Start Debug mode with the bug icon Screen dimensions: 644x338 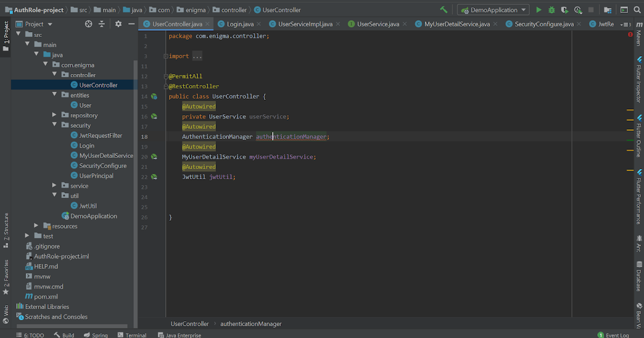click(x=551, y=9)
